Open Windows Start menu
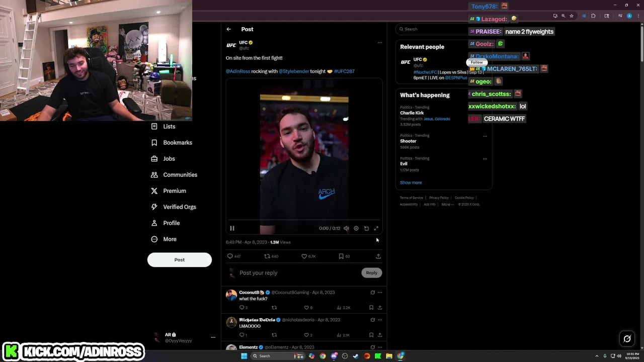The height and width of the screenshot is (362, 644). click(244, 356)
